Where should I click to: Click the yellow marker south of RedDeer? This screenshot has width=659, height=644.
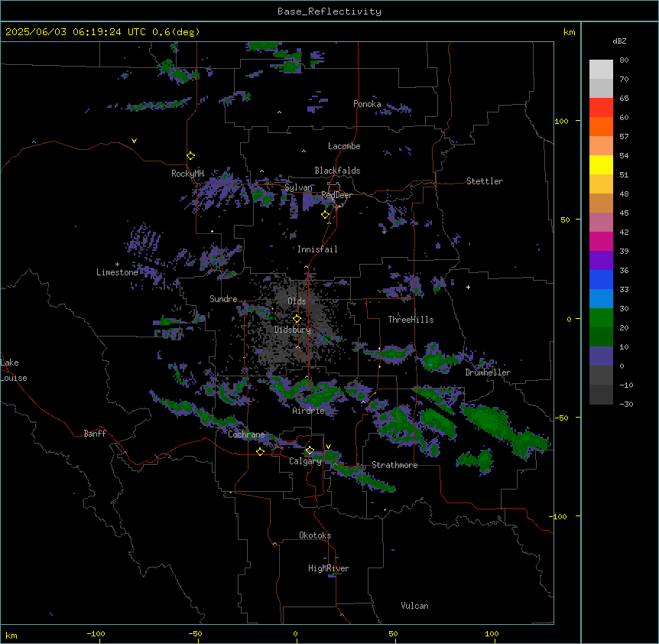[325, 215]
